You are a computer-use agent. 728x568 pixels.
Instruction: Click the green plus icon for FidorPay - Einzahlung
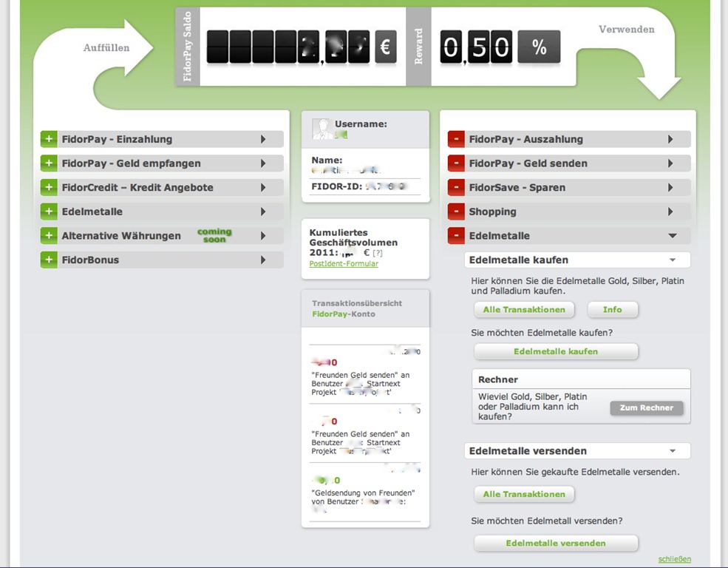[x=49, y=139]
